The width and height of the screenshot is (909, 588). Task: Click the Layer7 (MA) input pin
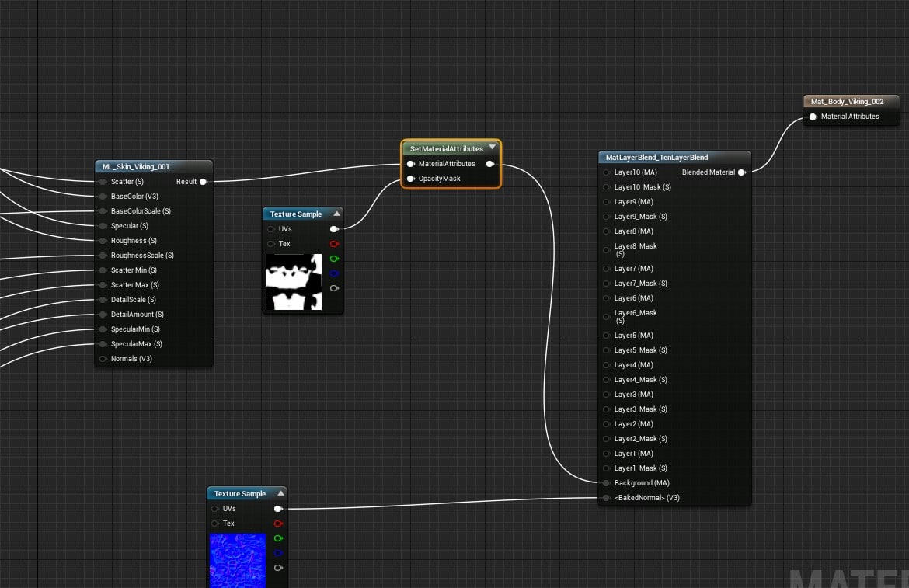tap(606, 269)
